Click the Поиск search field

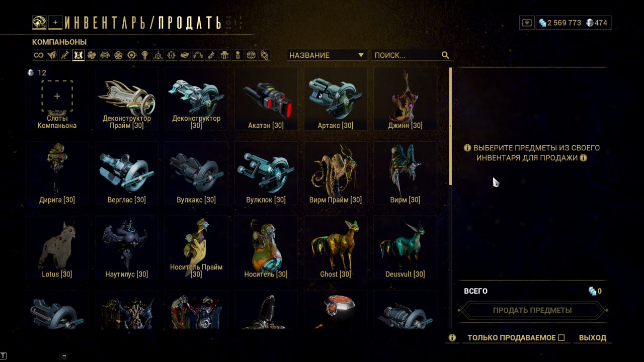click(x=406, y=55)
